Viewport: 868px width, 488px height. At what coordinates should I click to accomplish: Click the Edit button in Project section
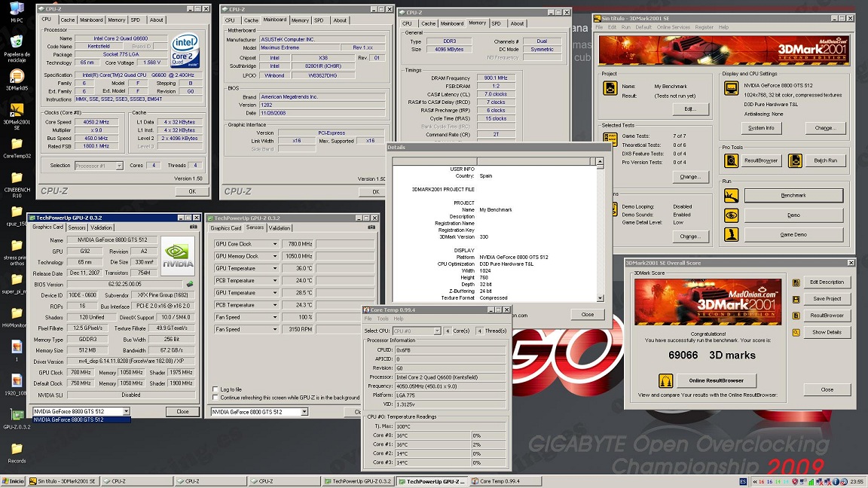point(689,109)
